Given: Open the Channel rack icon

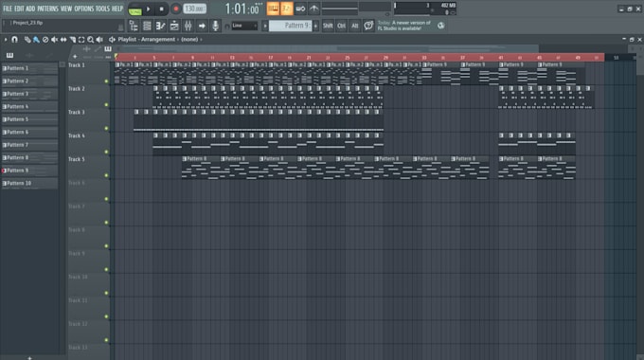Looking at the screenshot, I should click(147, 26).
